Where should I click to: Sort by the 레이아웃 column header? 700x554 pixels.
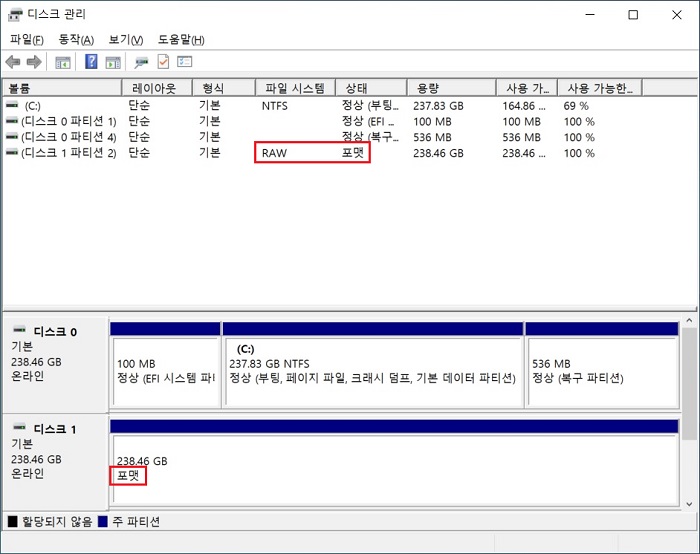157,88
